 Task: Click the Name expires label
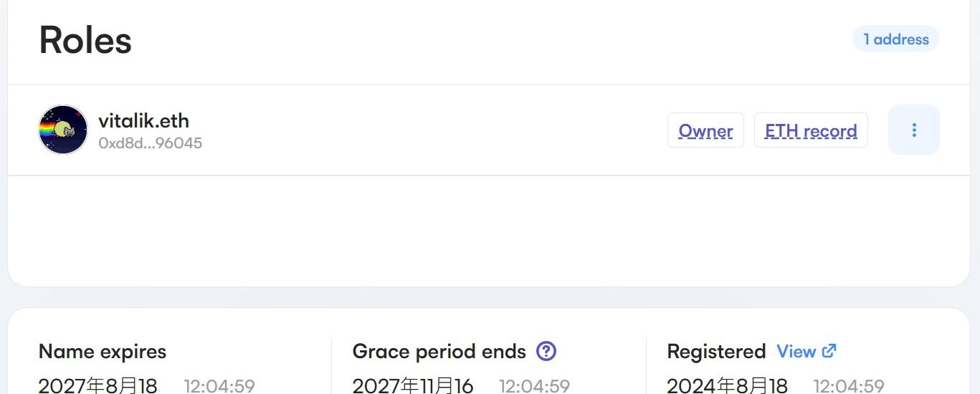103,352
